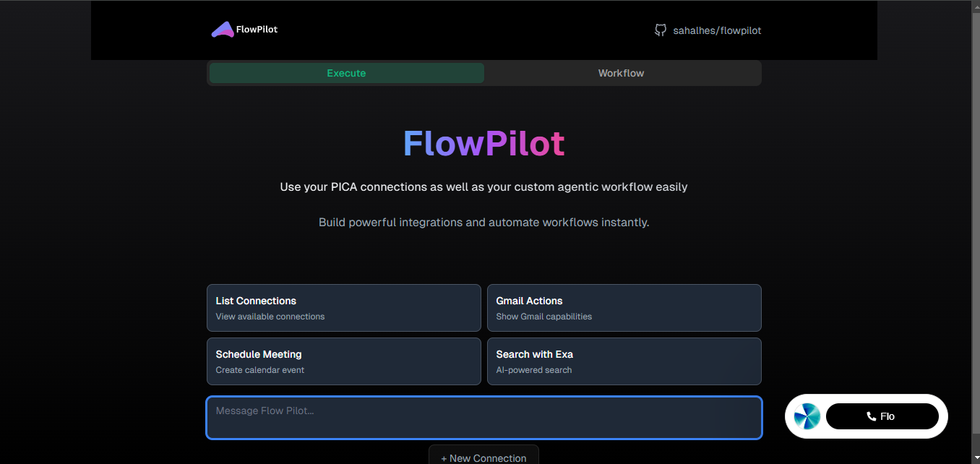Image resolution: width=980 pixels, height=464 pixels.
Task: Choose the Search with Exa card
Action: tap(624, 361)
